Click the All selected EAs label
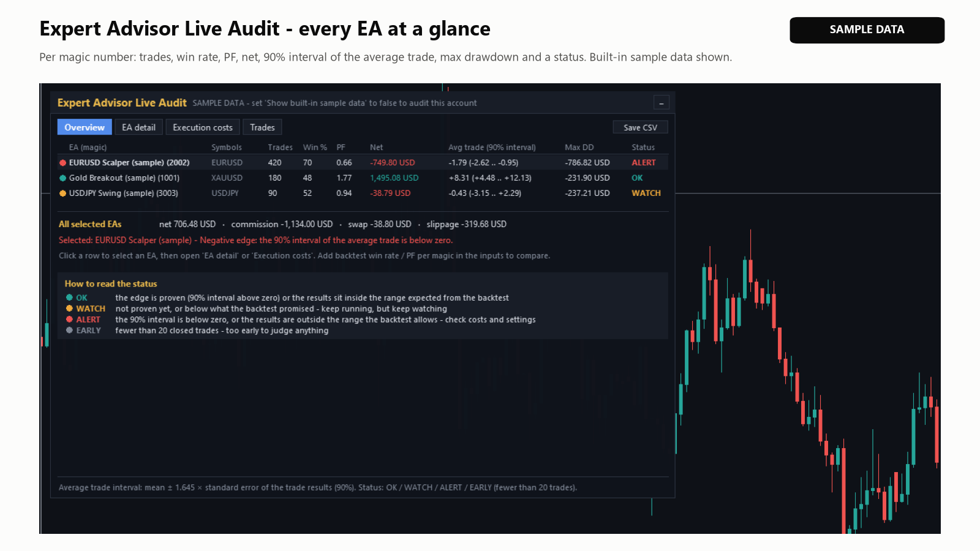The width and height of the screenshot is (980, 551). coord(90,224)
